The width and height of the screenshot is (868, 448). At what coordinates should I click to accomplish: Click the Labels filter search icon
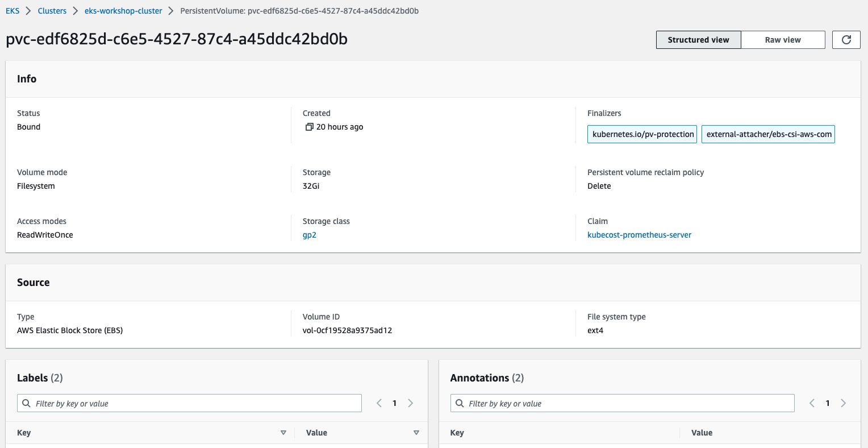point(26,403)
